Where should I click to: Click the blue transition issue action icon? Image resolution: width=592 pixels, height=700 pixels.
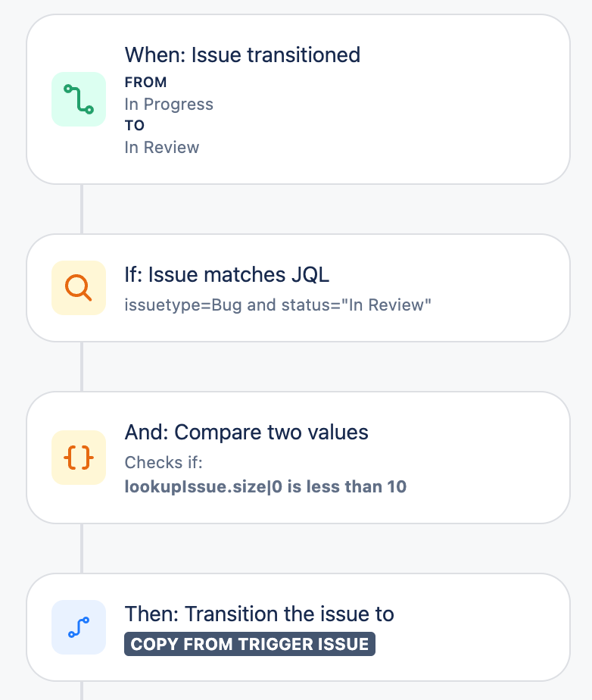(79, 627)
